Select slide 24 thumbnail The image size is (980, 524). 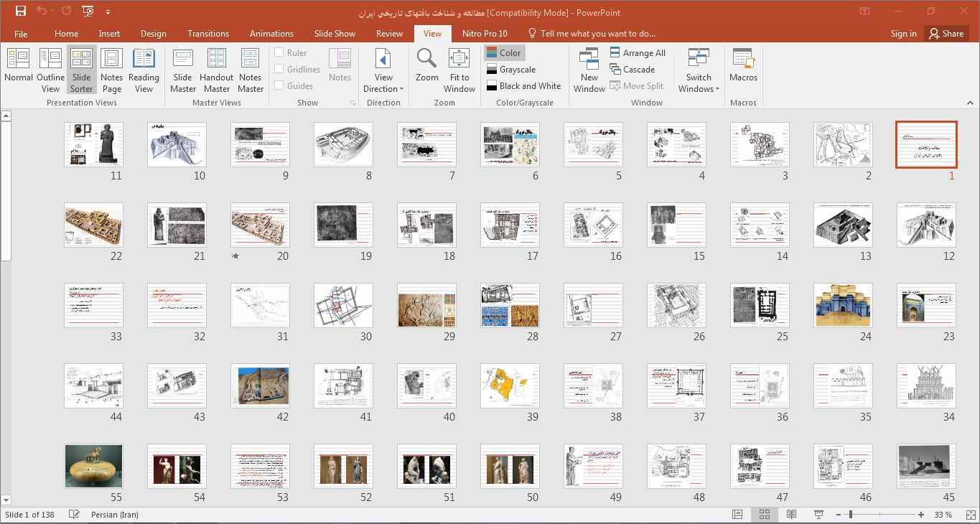pyautogui.click(x=843, y=305)
